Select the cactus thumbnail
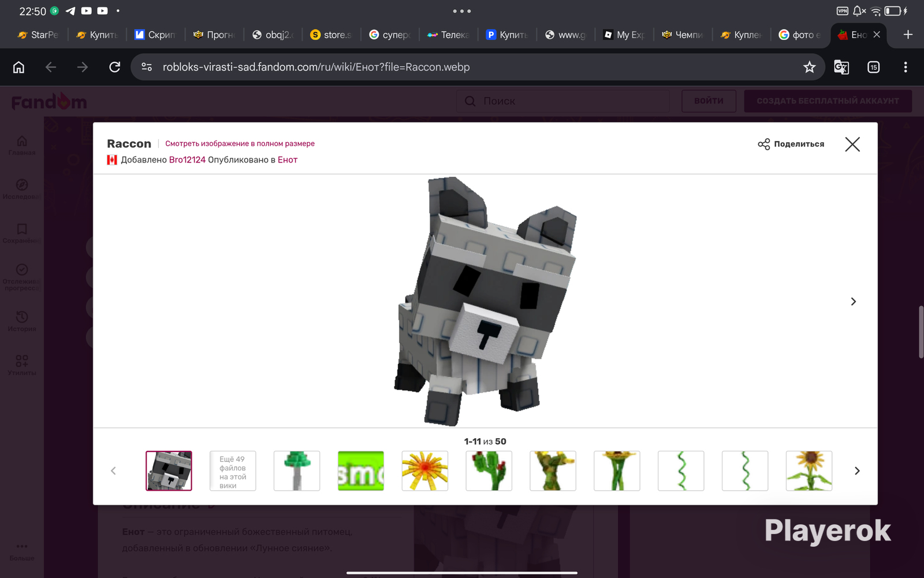The width and height of the screenshot is (924, 578). click(x=489, y=470)
